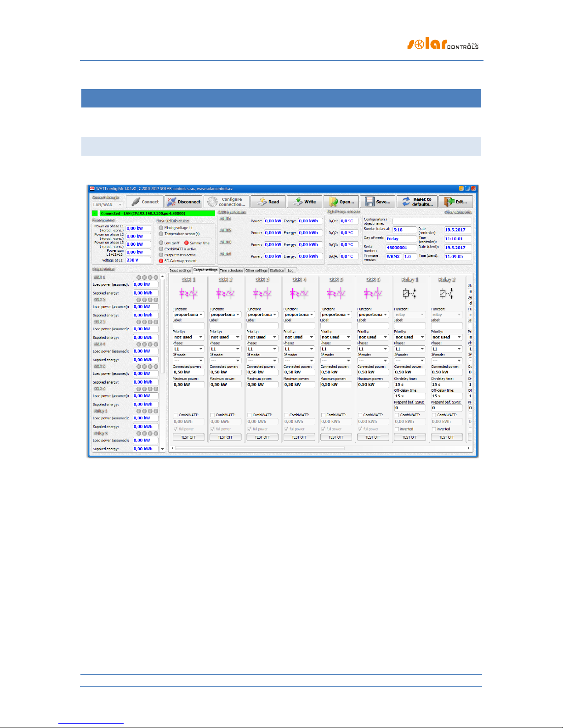The image size is (563, 728).
Task: Open the Time schedules tab
Action: 231,271
